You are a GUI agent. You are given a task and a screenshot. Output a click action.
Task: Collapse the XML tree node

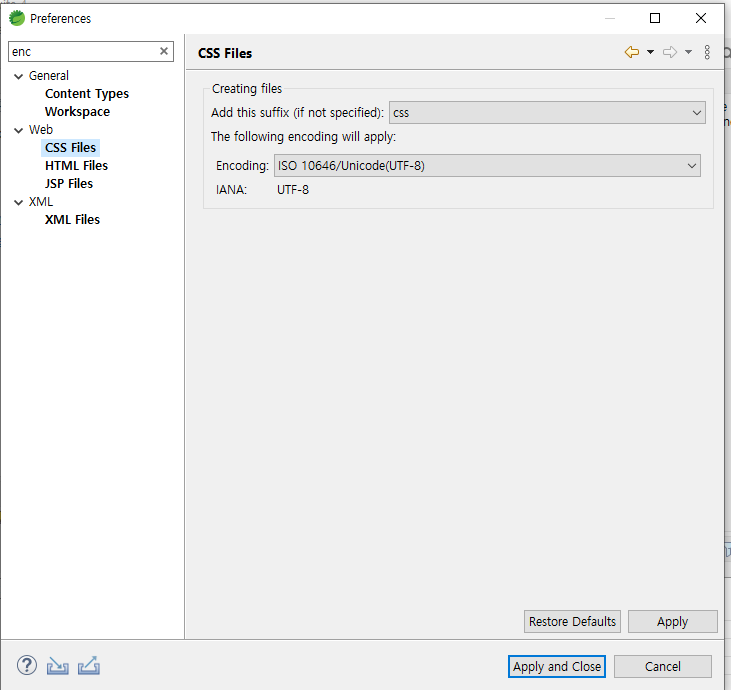pyautogui.click(x=19, y=202)
